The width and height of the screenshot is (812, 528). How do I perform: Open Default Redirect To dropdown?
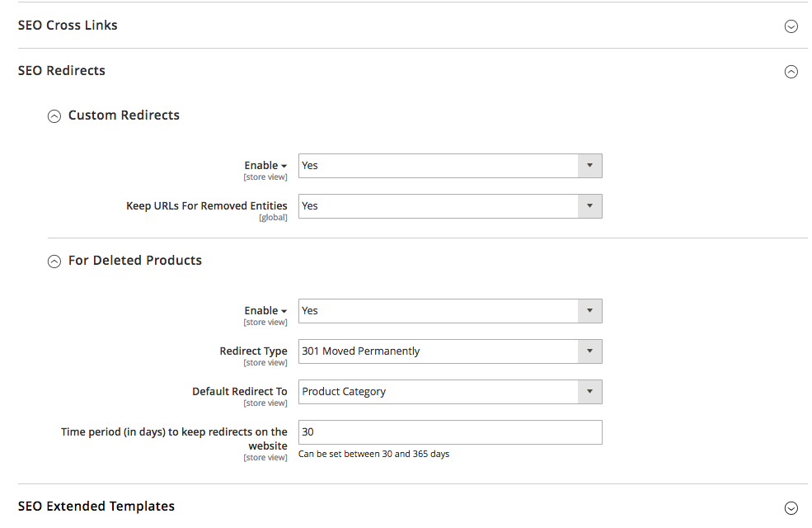coord(450,392)
